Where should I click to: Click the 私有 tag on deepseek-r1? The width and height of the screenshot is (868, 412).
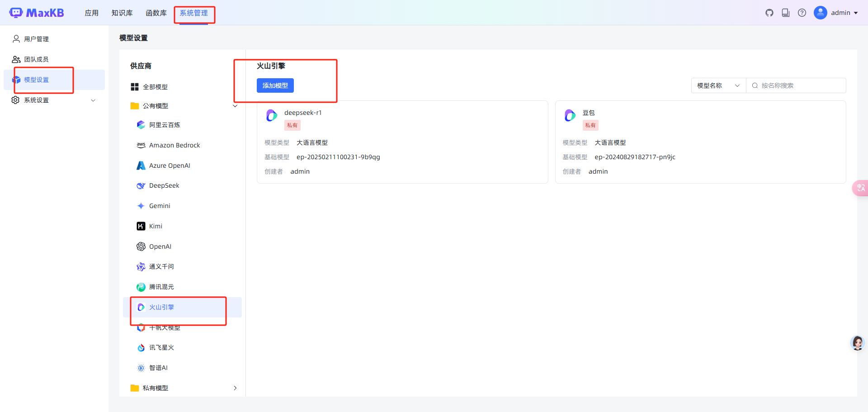pos(292,125)
